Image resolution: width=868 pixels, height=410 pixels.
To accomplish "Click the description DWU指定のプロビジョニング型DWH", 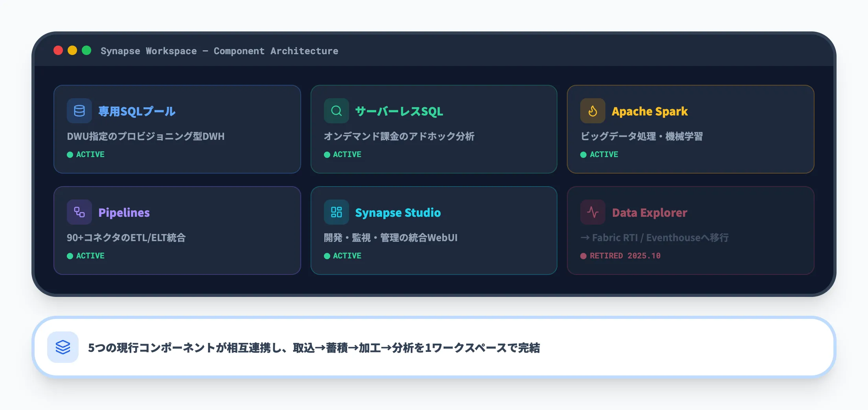I will click(x=146, y=136).
